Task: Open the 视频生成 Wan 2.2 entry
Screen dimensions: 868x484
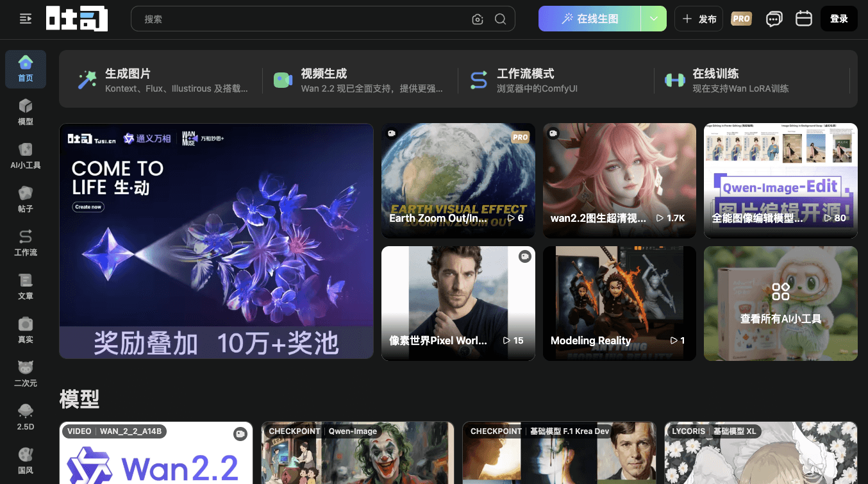Action: [360, 80]
